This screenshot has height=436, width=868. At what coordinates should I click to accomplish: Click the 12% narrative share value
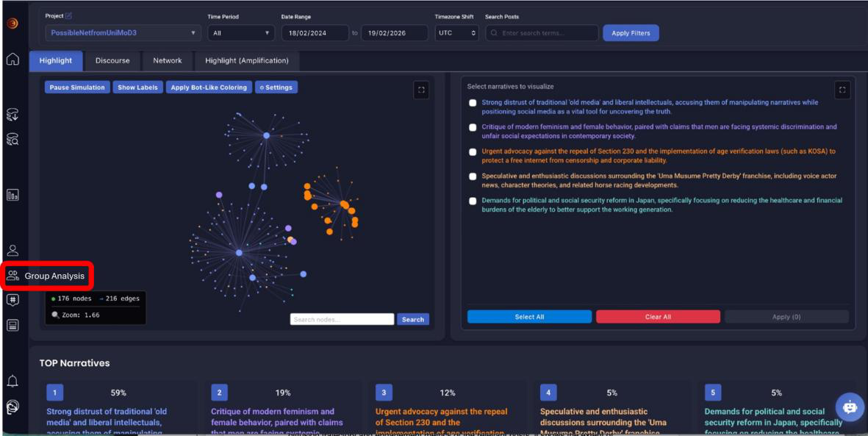tap(448, 393)
